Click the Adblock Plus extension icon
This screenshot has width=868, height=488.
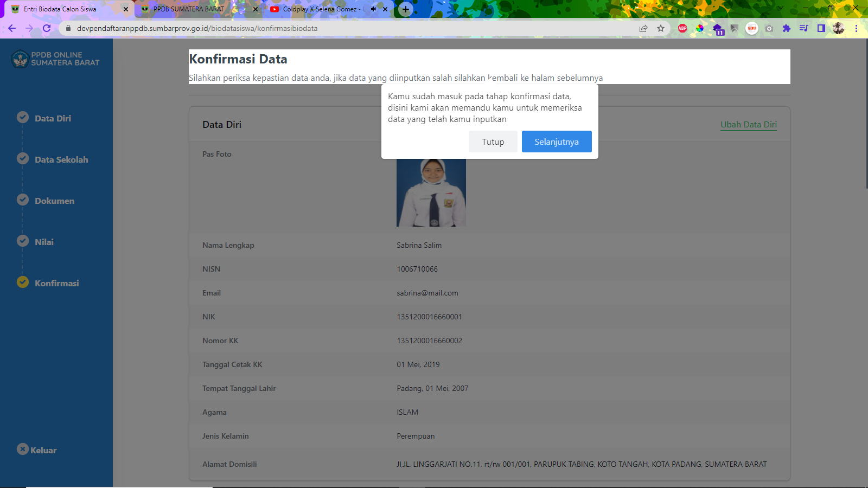(682, 28)
